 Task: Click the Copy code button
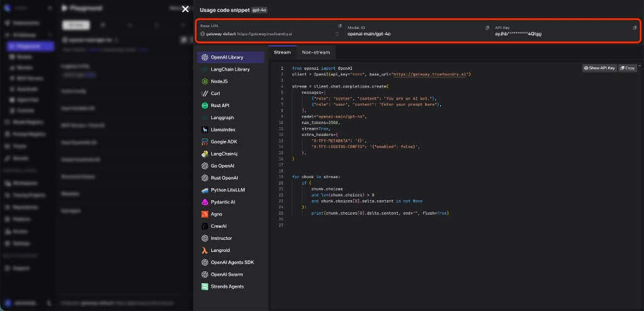(628, 68)
